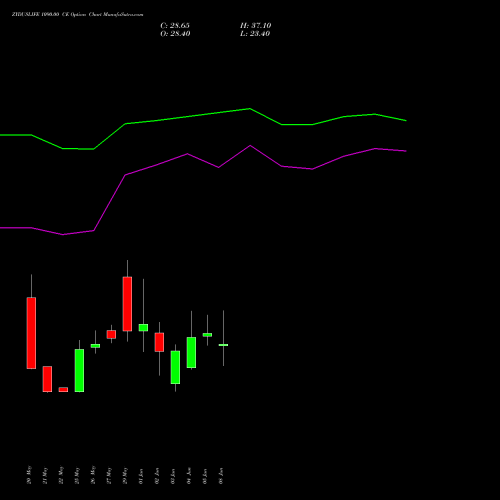Click the 29 May date label
The image size is (500, 500).
(x=125, y=475)
